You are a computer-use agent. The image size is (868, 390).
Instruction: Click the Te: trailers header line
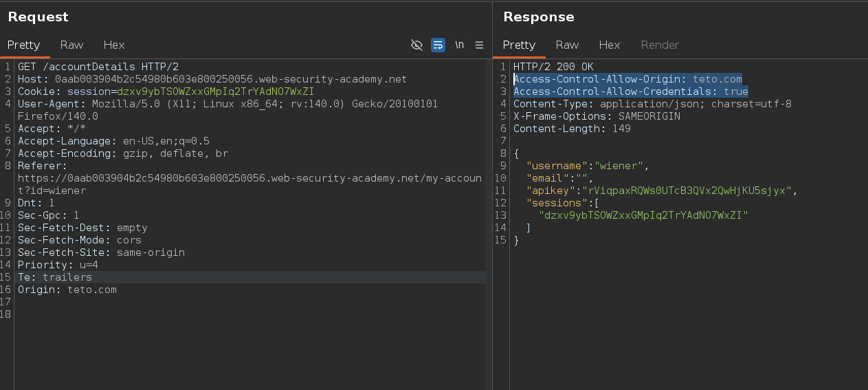[x=55, y=277]
